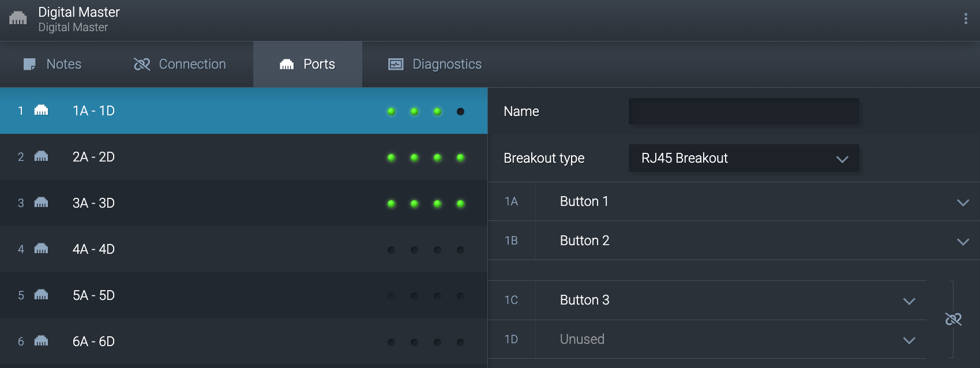Open the three-dot options menu

pos(965,19)
